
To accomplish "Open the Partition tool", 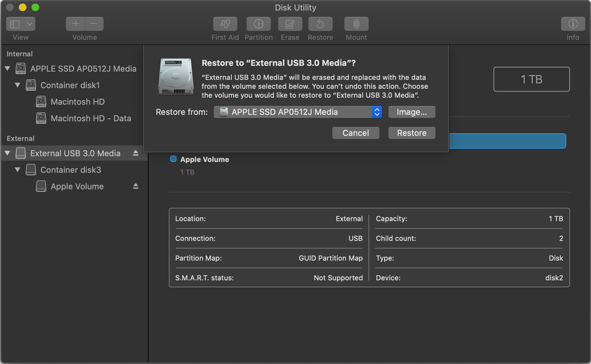I will pos(258,24).
